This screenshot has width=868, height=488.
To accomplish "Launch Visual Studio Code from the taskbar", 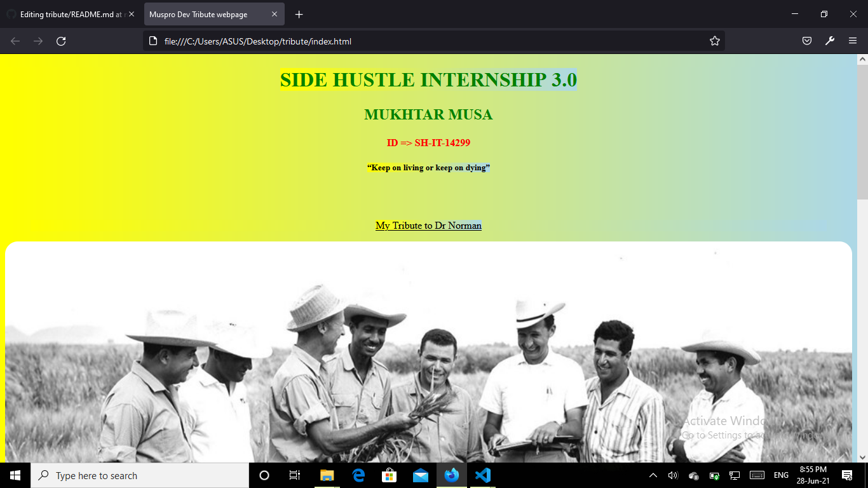I will tap(483, 475).
